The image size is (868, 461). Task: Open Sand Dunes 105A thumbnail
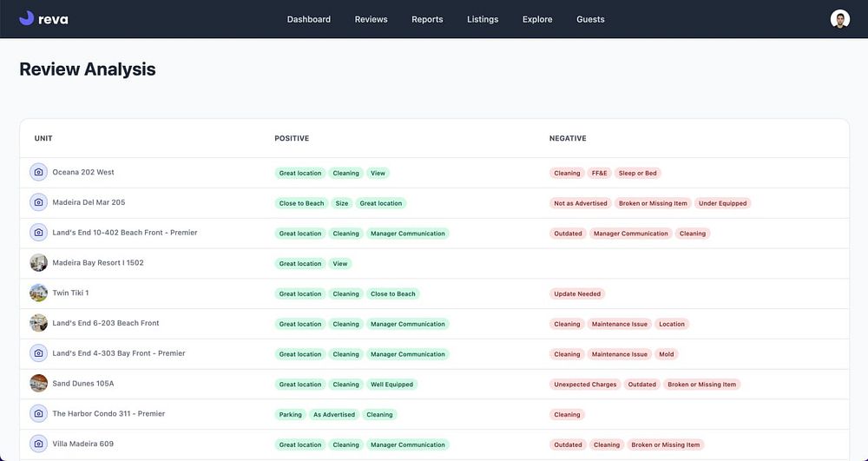tap(38, 384)
